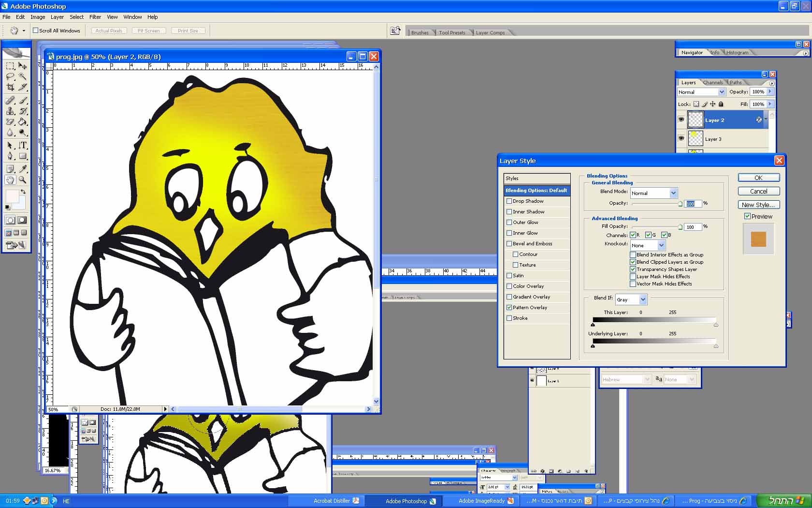This screenshot has width=812, height=508.
Task: Swap foreground and background colors
Action: [23, 192]
